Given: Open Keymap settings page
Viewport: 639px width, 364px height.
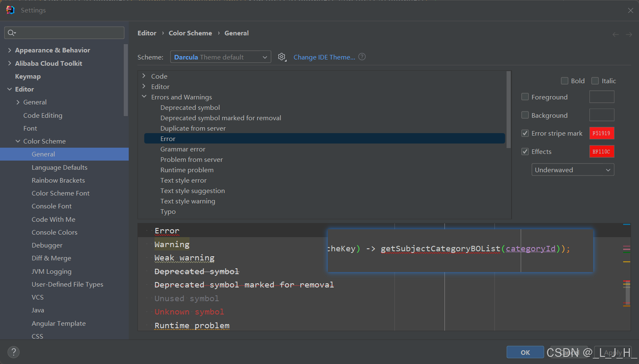Looking at the screenshot, I should pyautogui.click(x=28, y=76).
